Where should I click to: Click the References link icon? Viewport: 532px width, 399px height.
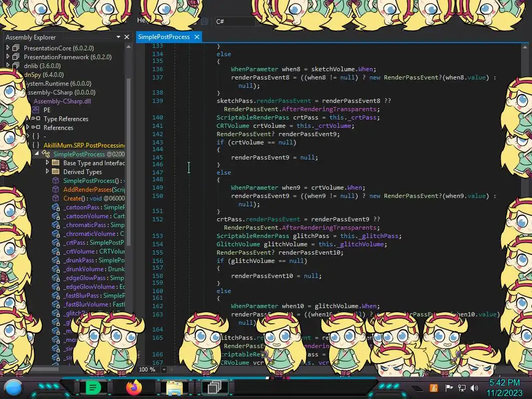point(36,127)
